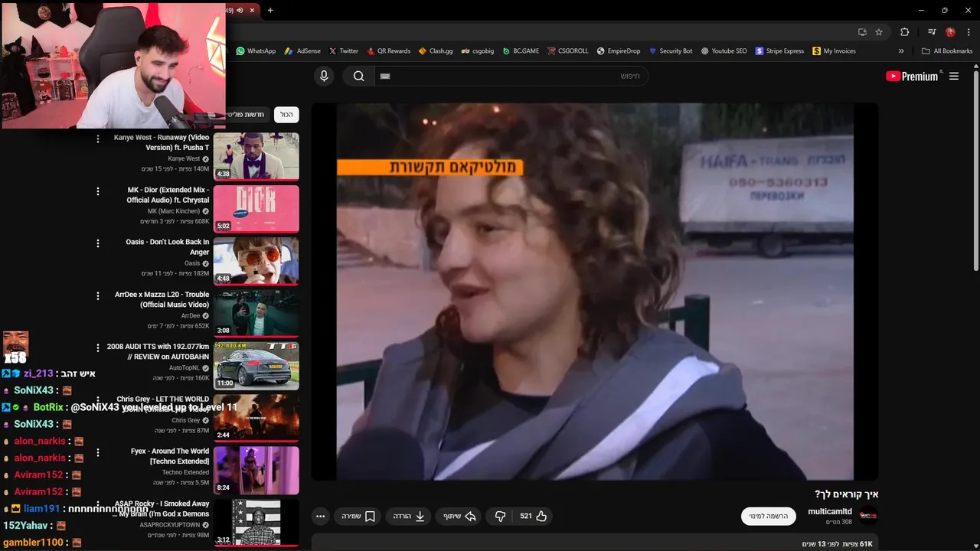This screenshot has width=980, height=551.
Task: Expand the description box with 61K views
Action: point(595,543)
